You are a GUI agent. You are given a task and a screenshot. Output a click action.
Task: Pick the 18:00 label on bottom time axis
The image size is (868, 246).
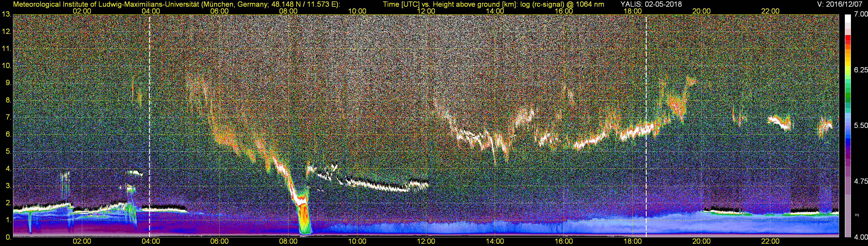tap(632, 241)
